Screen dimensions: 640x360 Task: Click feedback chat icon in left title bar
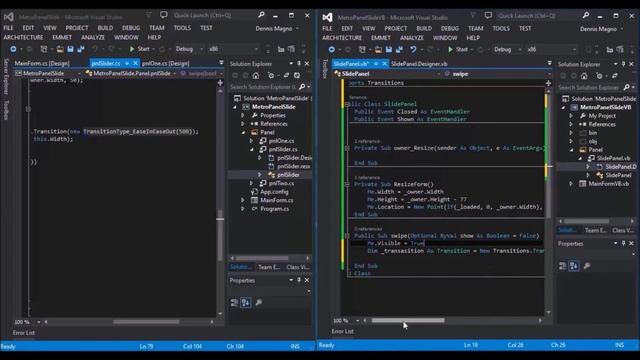click(x=164, y=15)
